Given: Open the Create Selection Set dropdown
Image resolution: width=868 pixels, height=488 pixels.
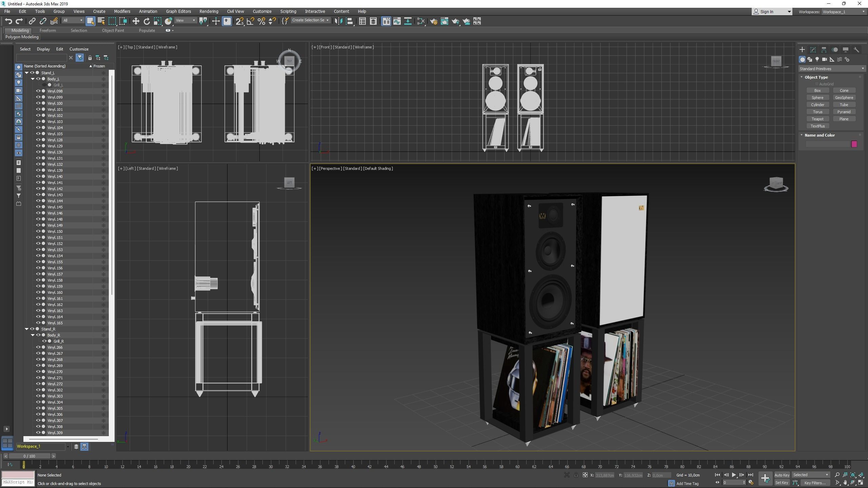Looking at the screenshot, I should tap(311, 20).
